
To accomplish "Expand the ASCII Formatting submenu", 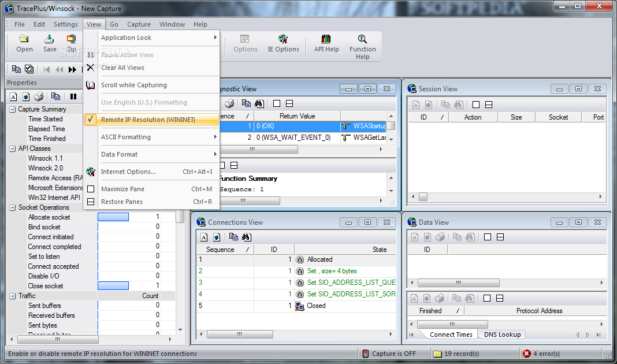I will (x=151, y=137).
